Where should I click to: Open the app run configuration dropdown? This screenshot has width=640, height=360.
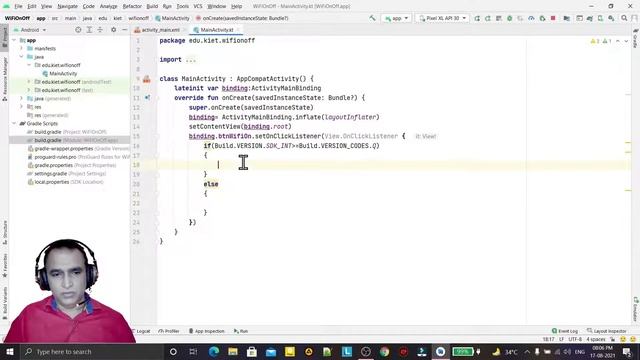[x=396, y=18]
